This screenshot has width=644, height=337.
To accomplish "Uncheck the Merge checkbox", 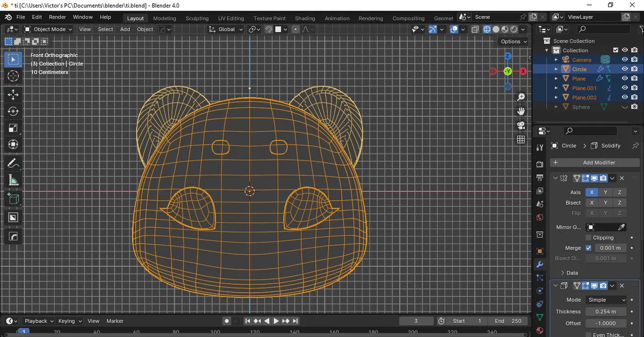I will (x=589, y=248).
